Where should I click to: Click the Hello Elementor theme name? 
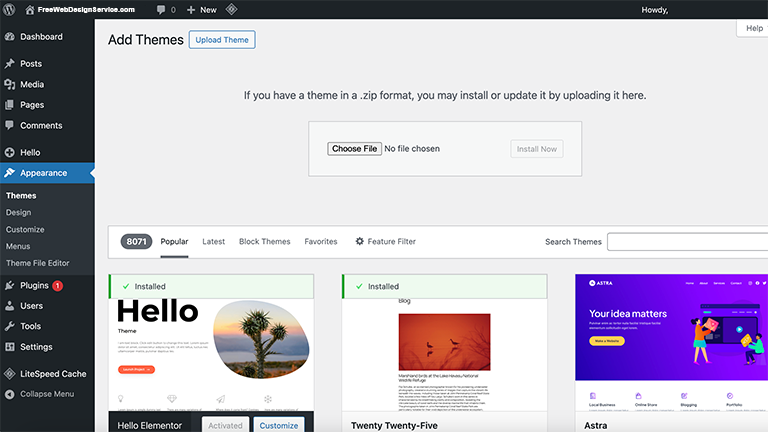[149, 426]
